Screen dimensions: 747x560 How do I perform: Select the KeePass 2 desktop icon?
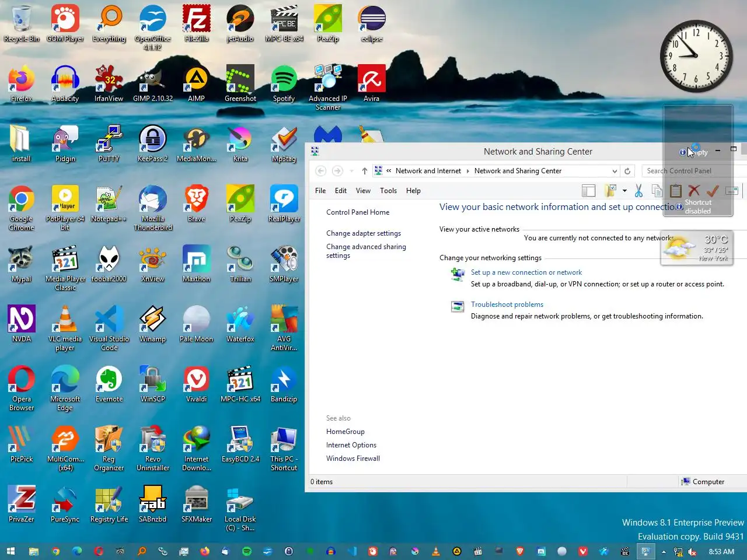click(x=153, y=143)
